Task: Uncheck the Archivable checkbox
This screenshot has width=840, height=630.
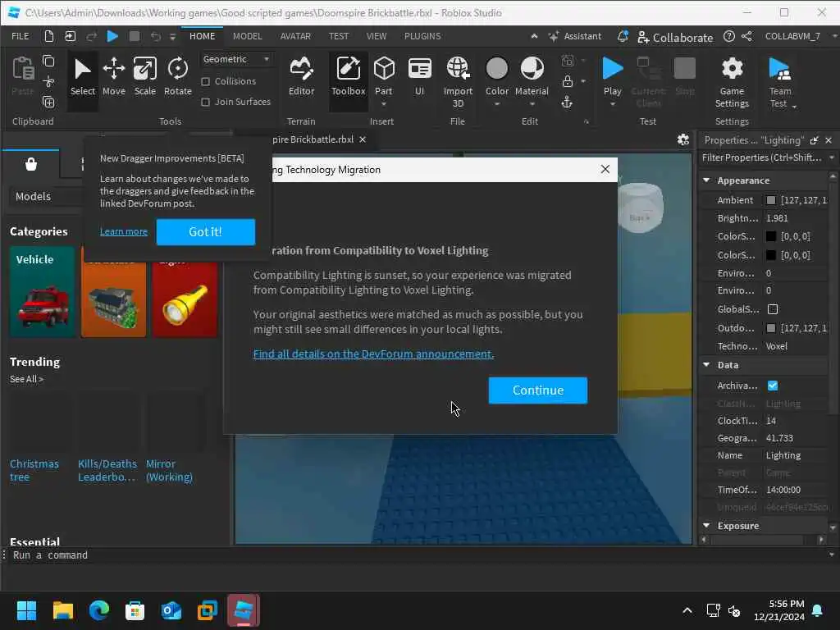Action: tap(773, 386)
